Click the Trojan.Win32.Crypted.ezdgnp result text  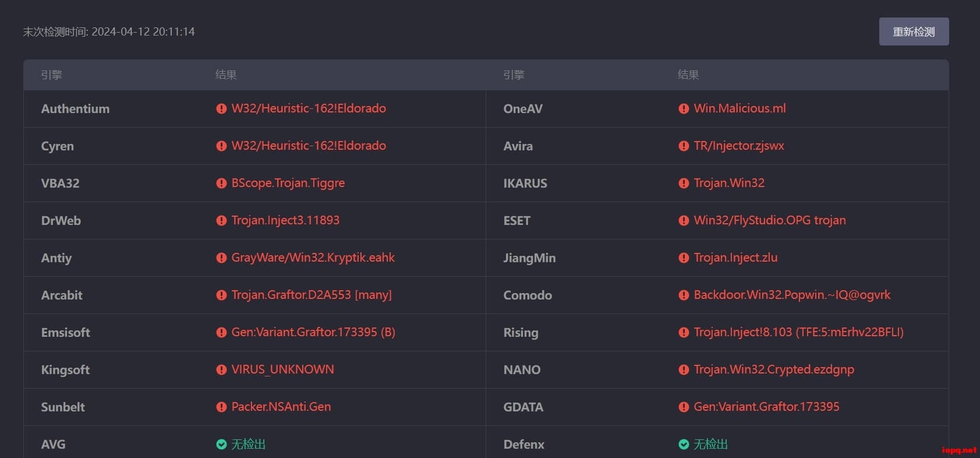774,369
